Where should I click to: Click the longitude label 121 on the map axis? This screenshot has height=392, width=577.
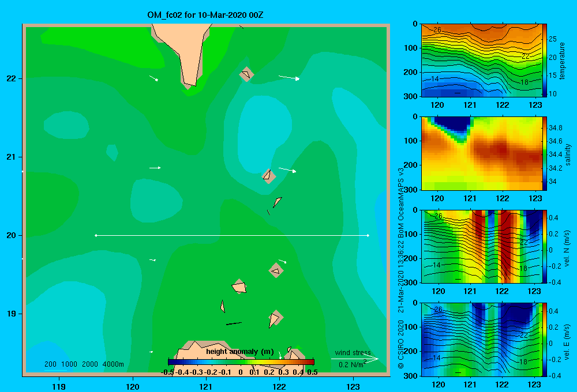[x=206, y=386]
